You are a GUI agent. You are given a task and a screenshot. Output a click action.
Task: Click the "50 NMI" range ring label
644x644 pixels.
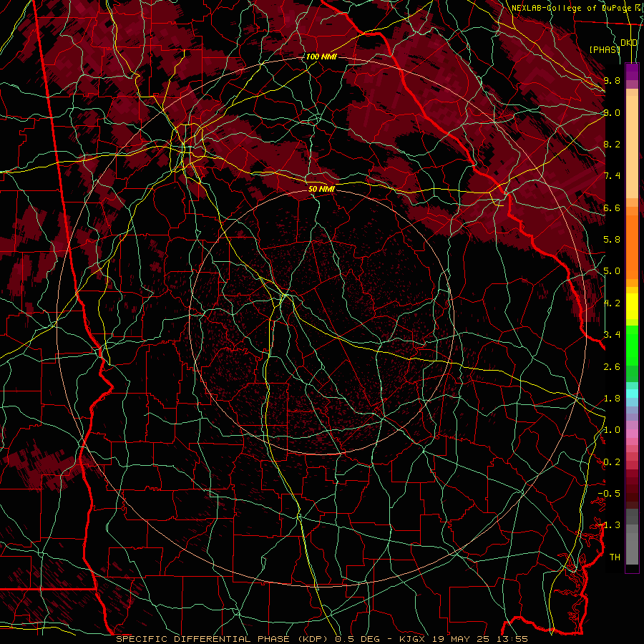coord(321,189)
